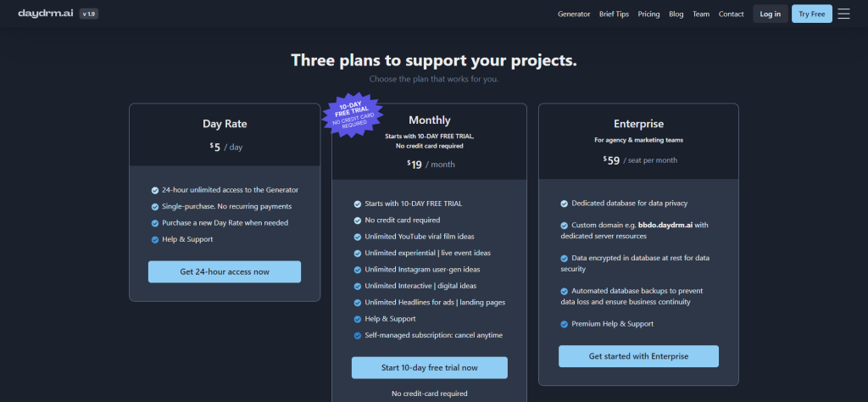Click checkmark beside Self-managed subscription
Screen dimensions: 868x402
[357, 335]
